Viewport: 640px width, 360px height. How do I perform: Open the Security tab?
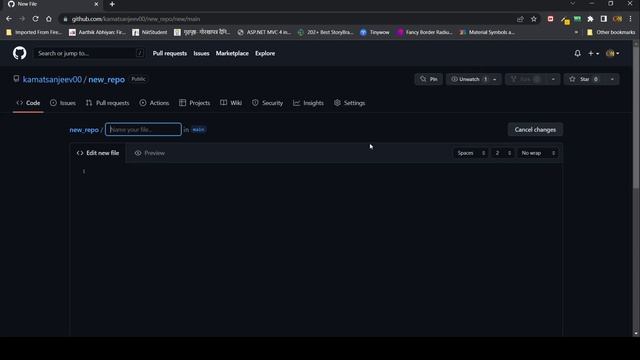pos(267,103)
